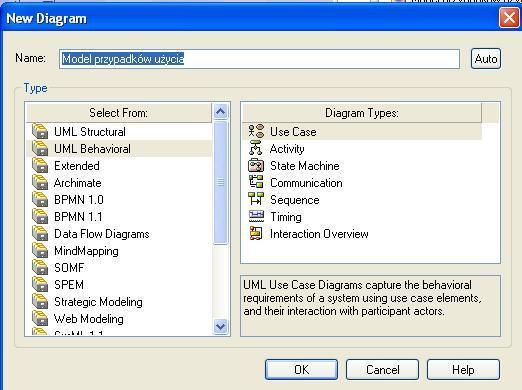The image size is (522, 390).
Task: Choose the Interaction Overview label
Action: pos(319,234)
